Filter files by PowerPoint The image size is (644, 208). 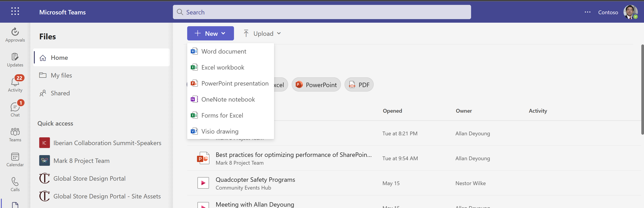[x=316, y=85]
